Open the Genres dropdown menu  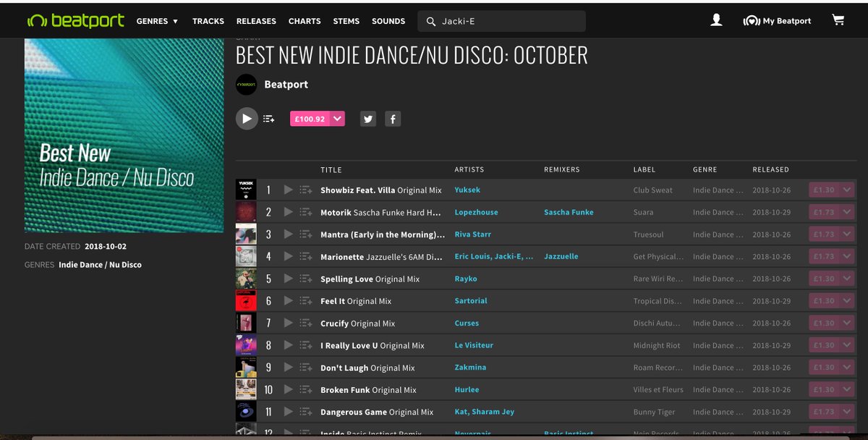(x=157, y=21)
